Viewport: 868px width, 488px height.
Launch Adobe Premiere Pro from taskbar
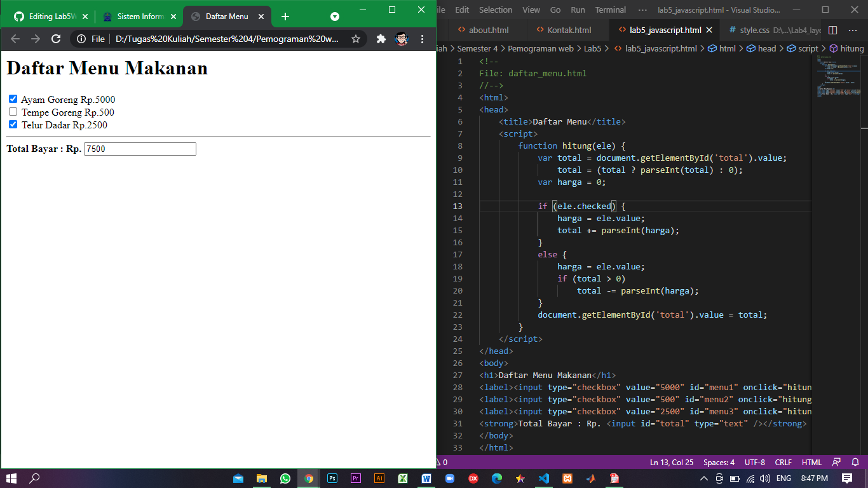356,478
